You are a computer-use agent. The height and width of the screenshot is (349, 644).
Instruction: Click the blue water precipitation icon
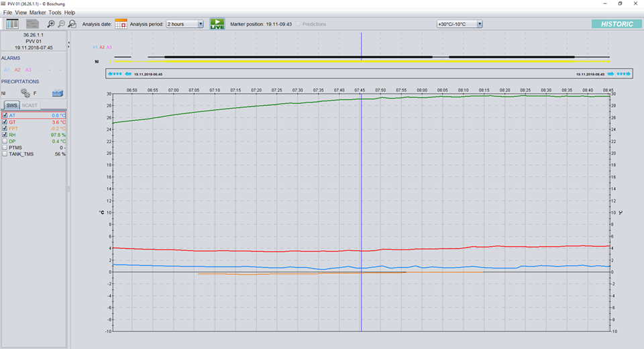58,93
